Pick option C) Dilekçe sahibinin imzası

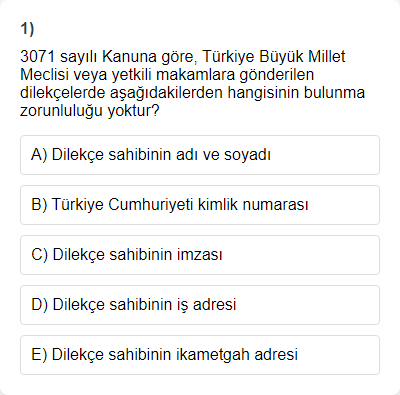(200, 255)
